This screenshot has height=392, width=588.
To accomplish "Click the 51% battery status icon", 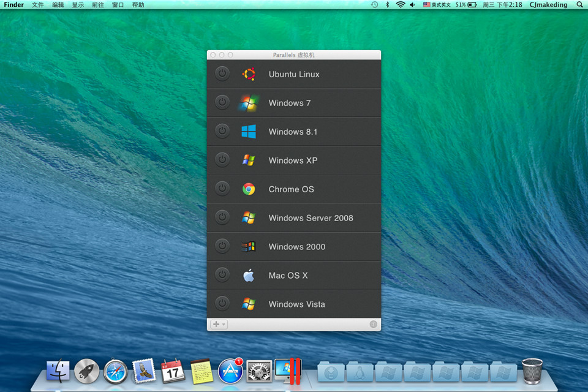I will (x=466, y=5).
